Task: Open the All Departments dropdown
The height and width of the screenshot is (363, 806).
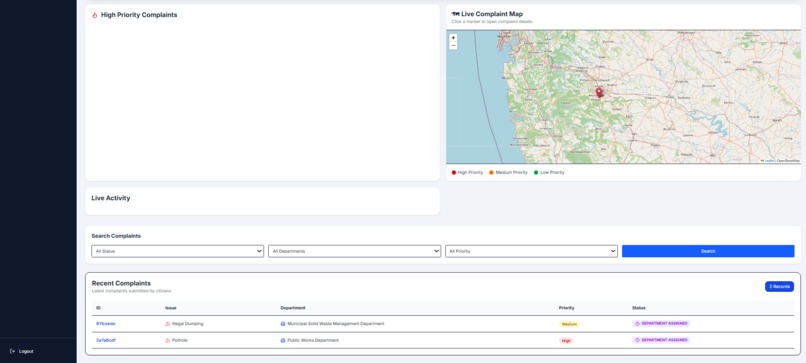Action: pyautogui.click(x=354, y=251)
